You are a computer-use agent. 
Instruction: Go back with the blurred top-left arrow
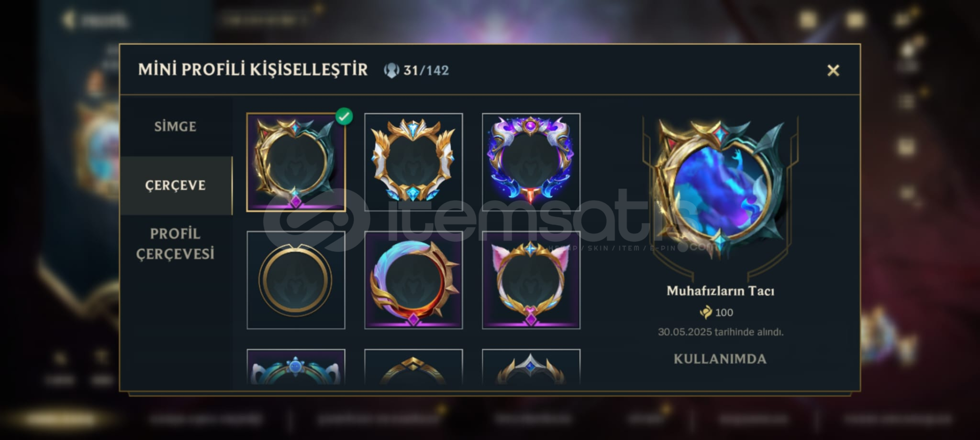click(68, 20)
